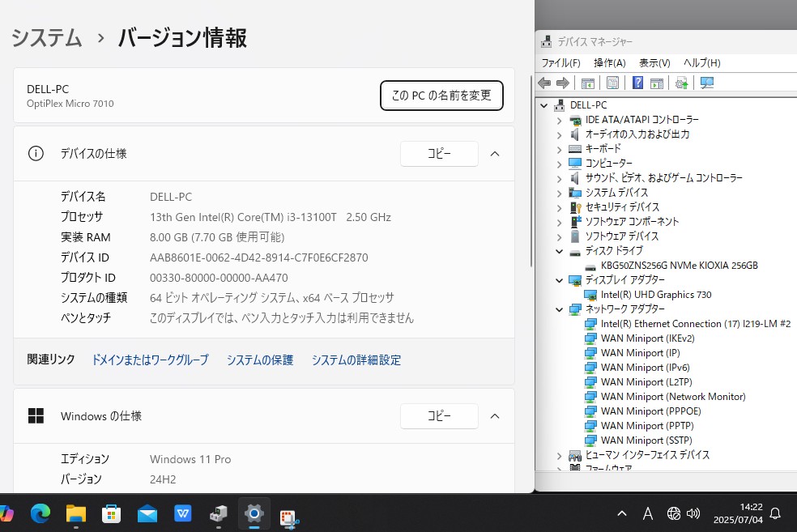Select ソフトウェア コンポーネント tree item
The image size is (797, 532).
(x=632, y=222)
